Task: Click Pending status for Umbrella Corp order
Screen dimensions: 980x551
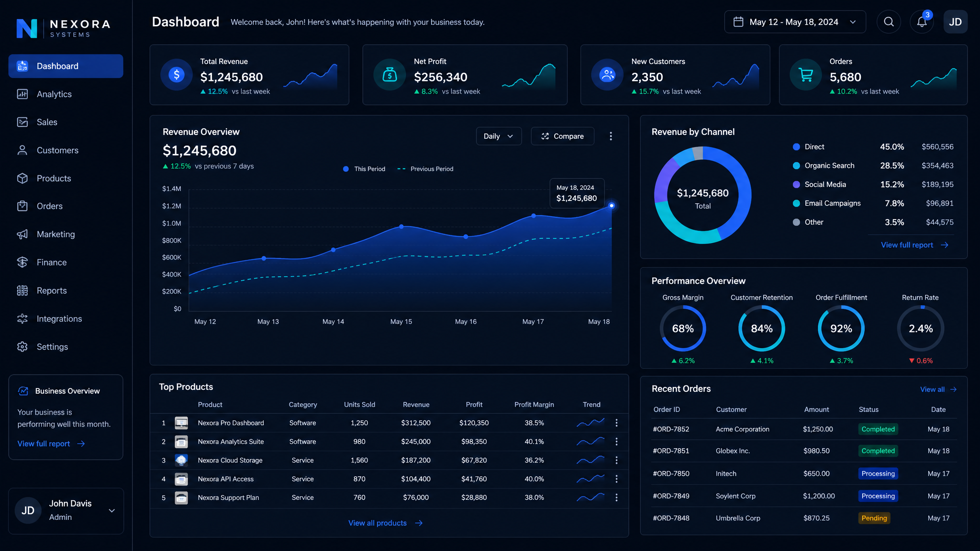Action: 874,518
